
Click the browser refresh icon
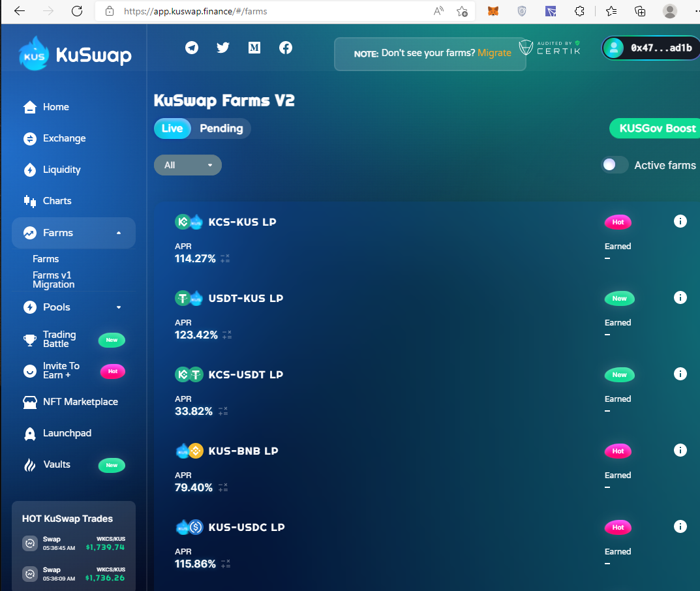[77, 11]
